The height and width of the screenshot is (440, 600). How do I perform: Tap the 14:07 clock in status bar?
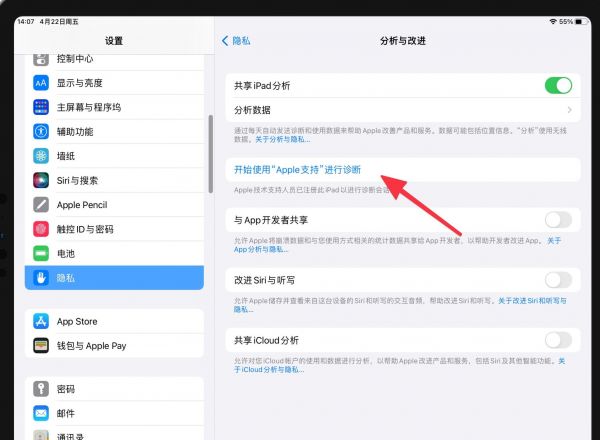26,21
